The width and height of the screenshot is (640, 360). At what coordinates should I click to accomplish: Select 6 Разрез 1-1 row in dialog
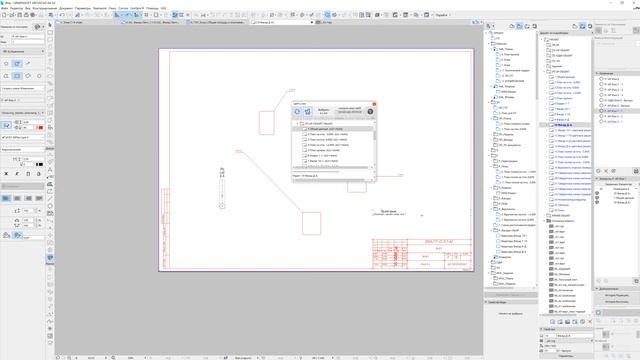coord(333,156)
